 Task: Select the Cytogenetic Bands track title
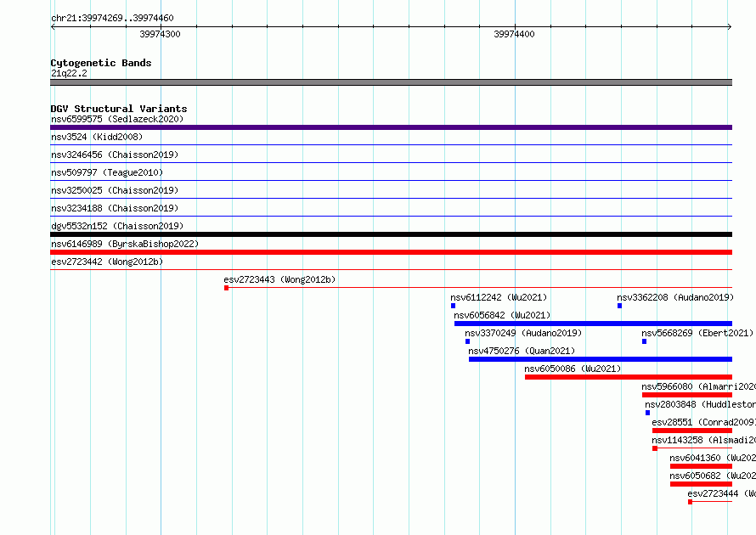coord(101,63)
